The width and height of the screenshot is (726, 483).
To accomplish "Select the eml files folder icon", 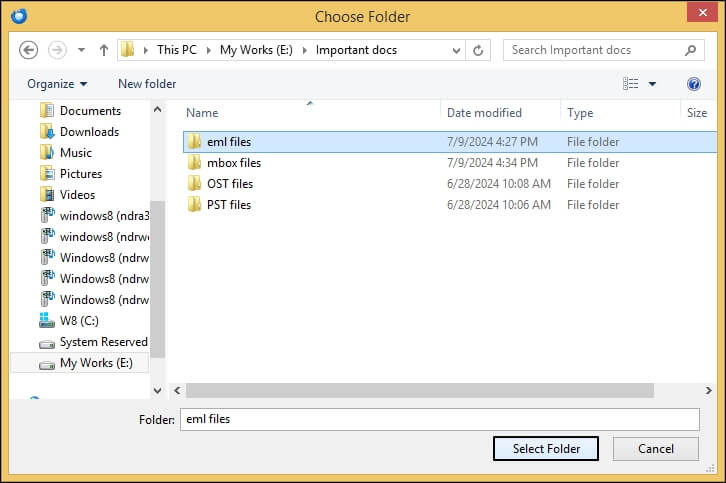I will pos(194,141).
